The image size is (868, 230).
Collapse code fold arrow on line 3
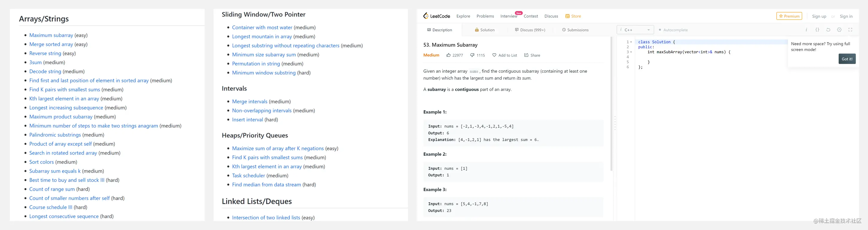[x=631, y=52]
